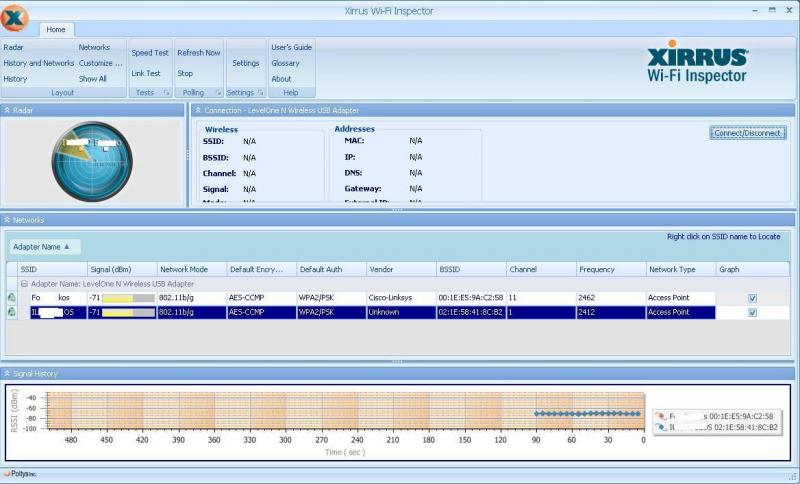Screen dimensions: 800x484
Task: Click the network icon beside the Cisco-Linksys row
Action: (x=11, y=297)
